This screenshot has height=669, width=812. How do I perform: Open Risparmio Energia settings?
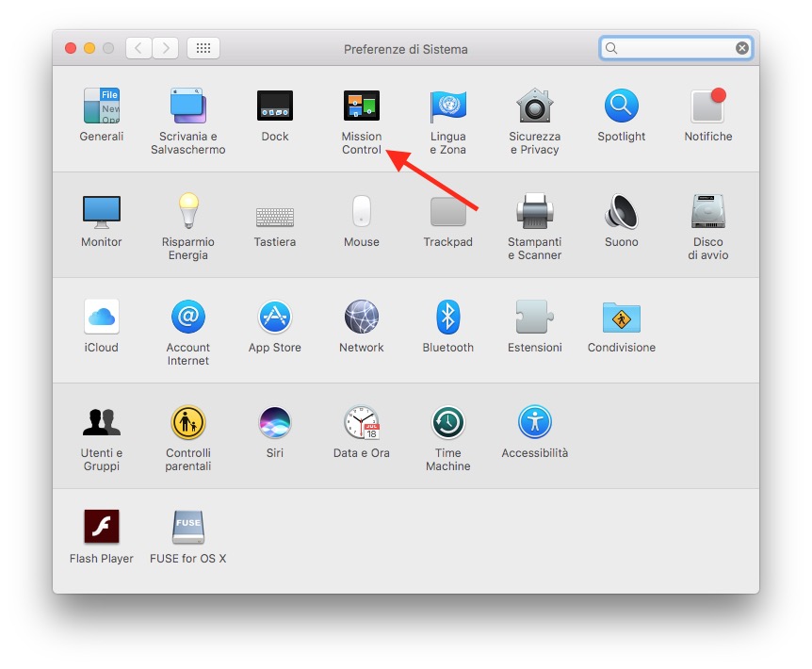coord(188,211)
